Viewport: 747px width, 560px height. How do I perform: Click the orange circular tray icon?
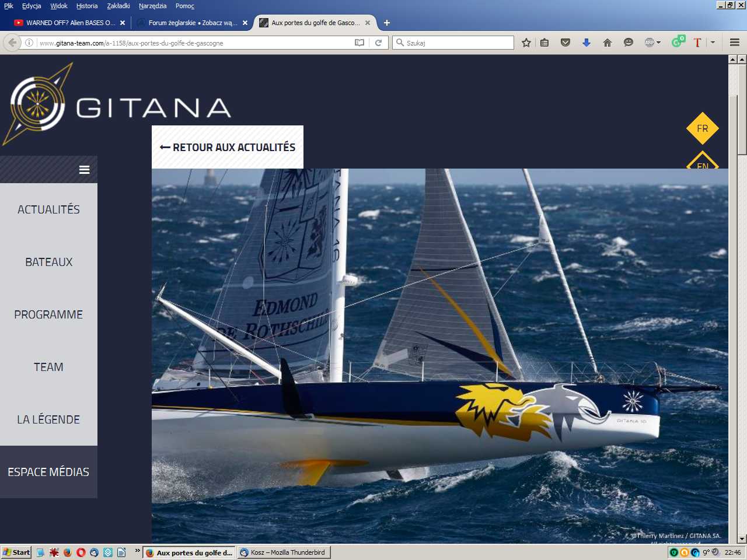click(684, 552)
